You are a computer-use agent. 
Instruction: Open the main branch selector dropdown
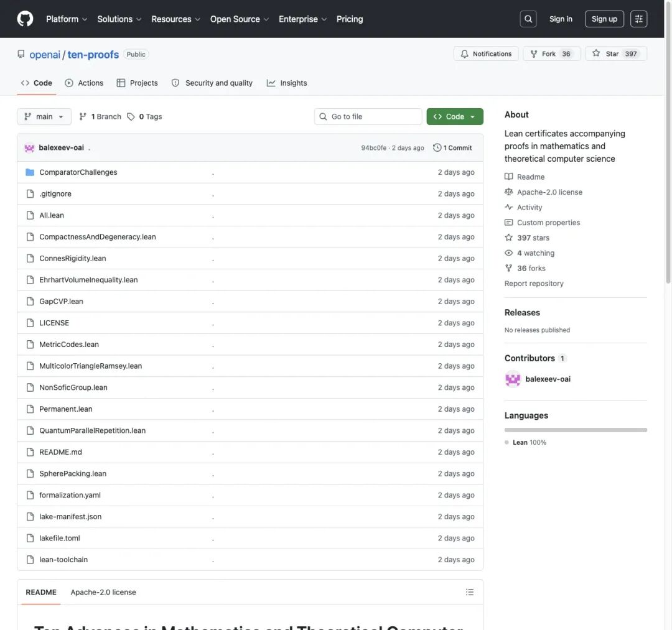(44, 116)
